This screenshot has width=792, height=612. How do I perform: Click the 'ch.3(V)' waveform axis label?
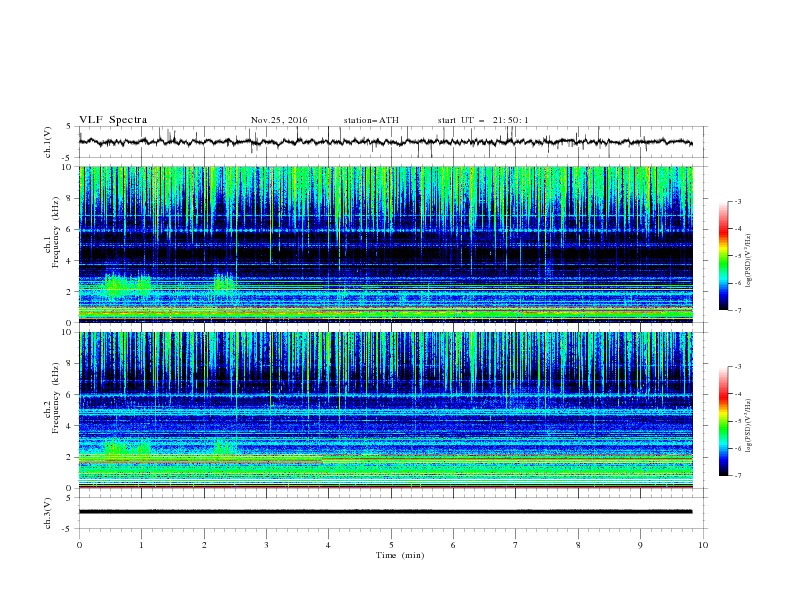(47, 513)
